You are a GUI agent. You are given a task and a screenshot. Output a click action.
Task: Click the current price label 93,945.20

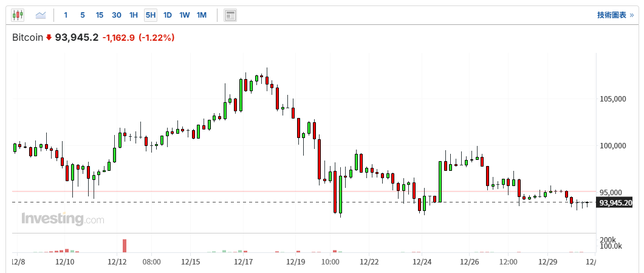click(615, 202)
